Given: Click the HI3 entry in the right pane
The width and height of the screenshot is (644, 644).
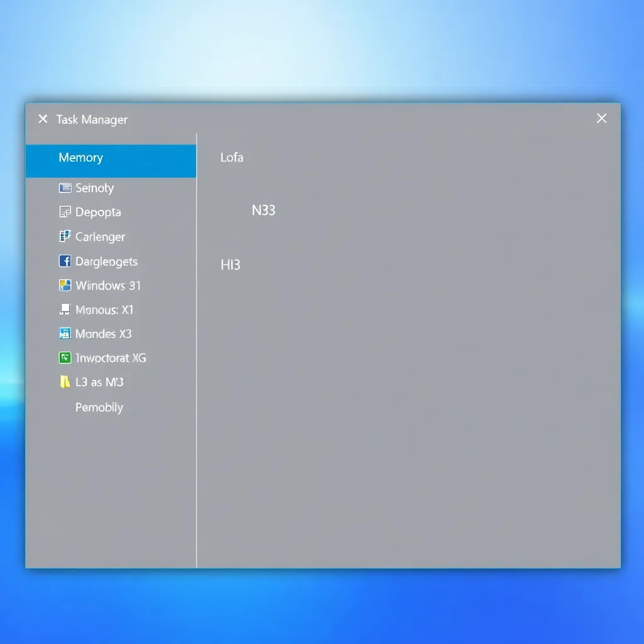Looking at the screenshot, I should [x=231, y=265].
